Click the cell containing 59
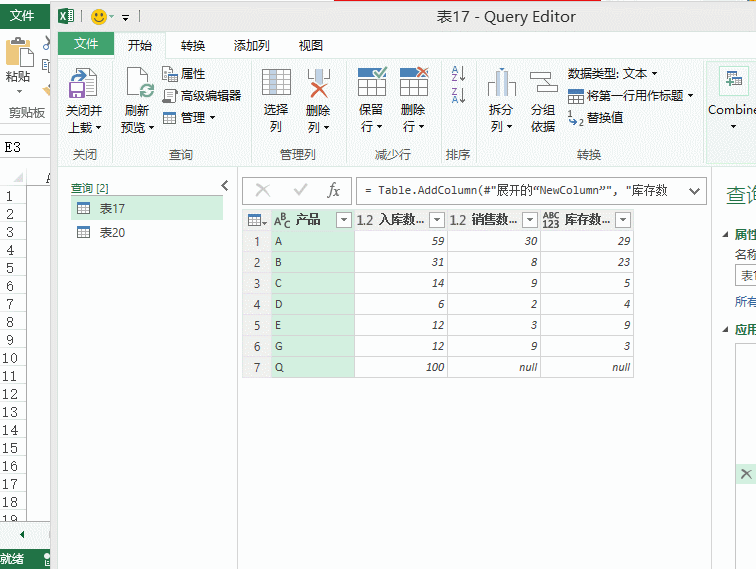756x569 pixels. click(401, 241)
